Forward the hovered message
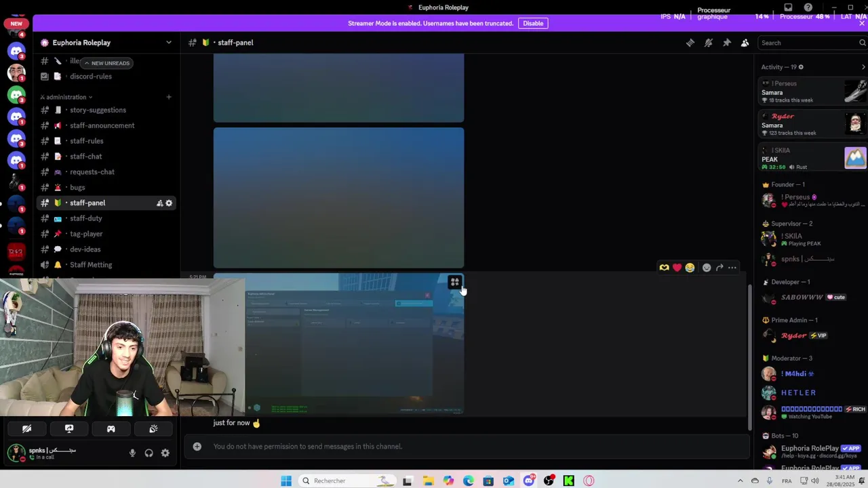This screenshot has height=488, width=868. coord(719,268)
